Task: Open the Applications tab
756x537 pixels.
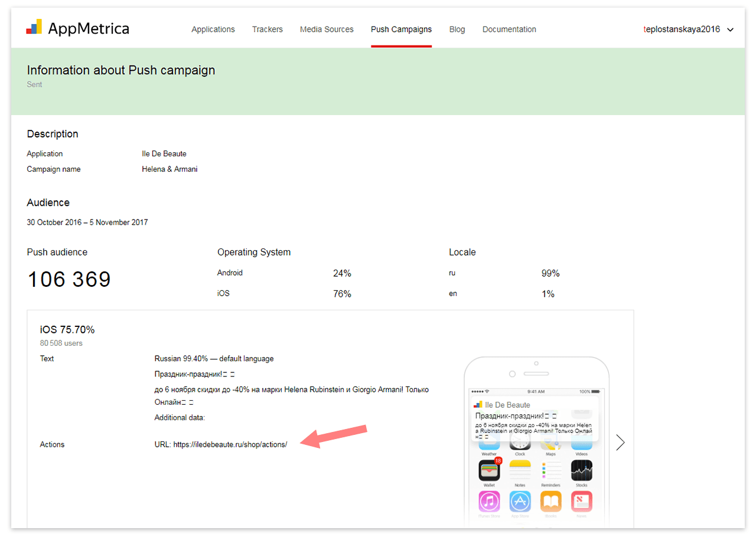Action: click(x=213, y=30)
